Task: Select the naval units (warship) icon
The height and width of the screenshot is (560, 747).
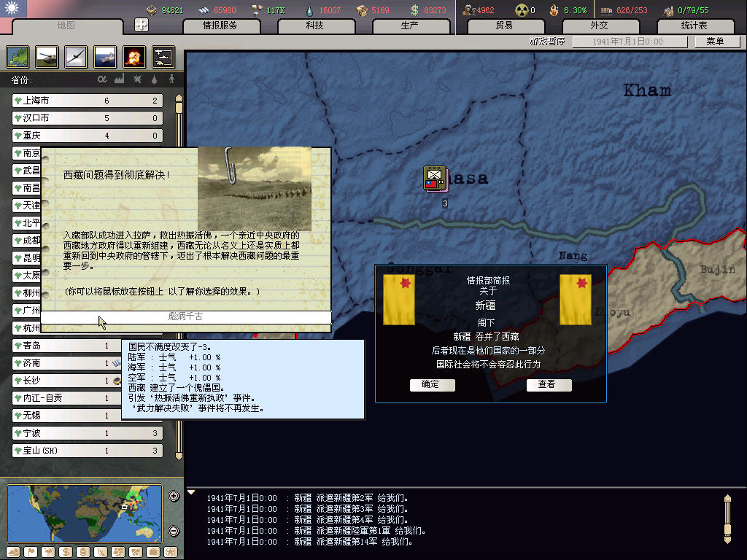Action: pos(105,56)
